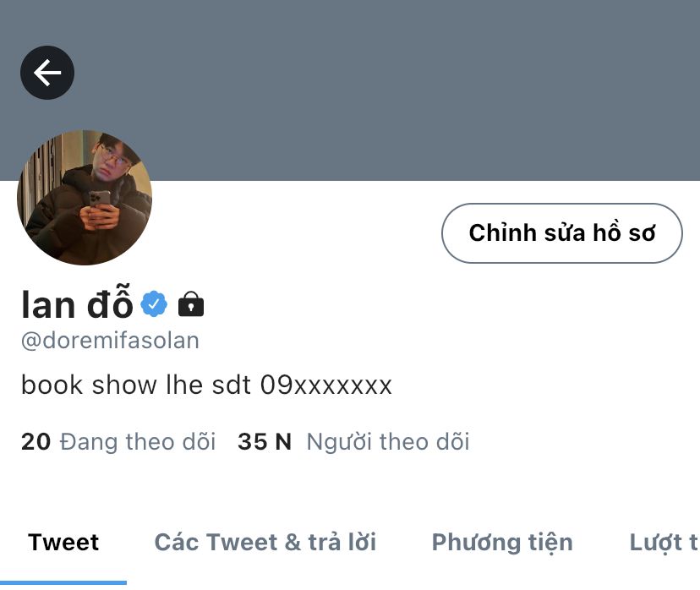Open the 'Đang theo dõi' following list
The height and width of the screenshot is (590, 700).
138,442
